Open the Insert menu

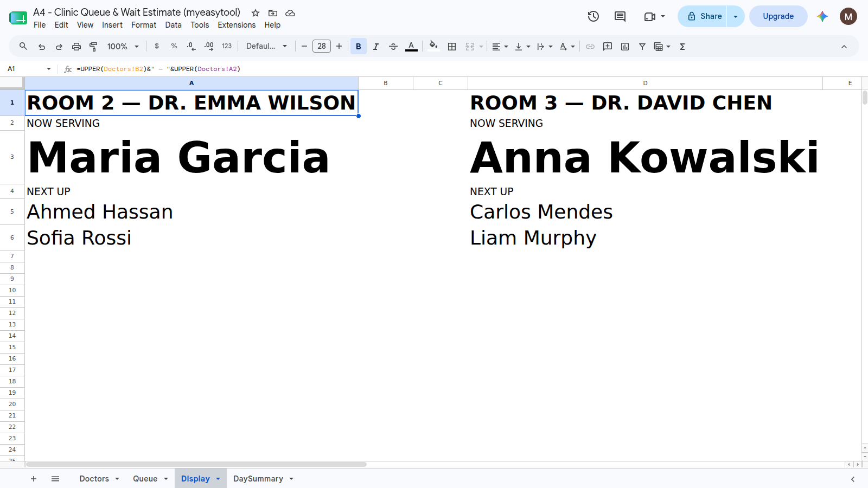[x=112, y=25]
